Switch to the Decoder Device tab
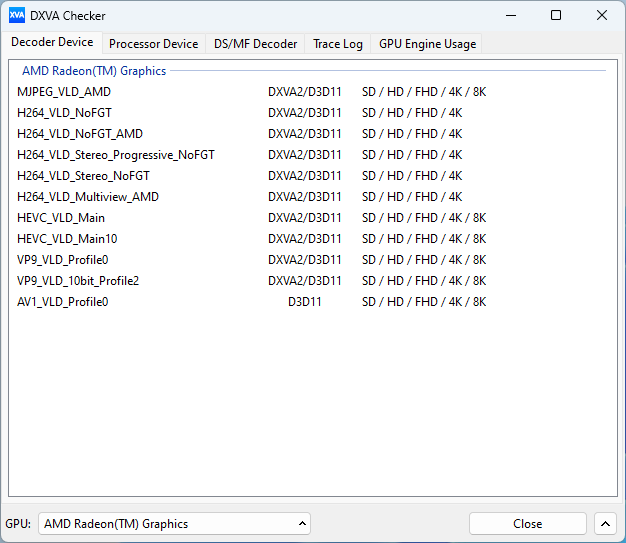Screen dimensions: 626x543 click(x=52, y=42)
